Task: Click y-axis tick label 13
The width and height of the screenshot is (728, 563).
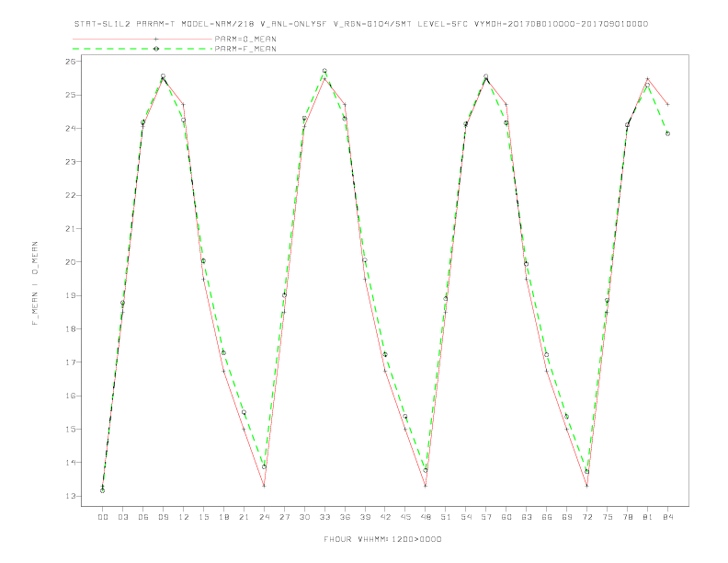Action: pos(70,496)
